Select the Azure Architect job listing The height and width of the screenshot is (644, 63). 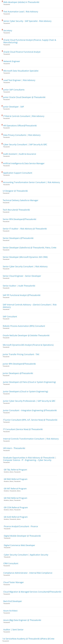point(10,611)
